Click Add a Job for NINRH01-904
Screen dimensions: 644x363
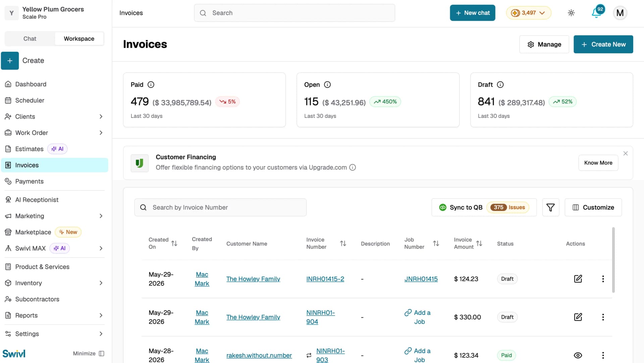pos(418,317)
